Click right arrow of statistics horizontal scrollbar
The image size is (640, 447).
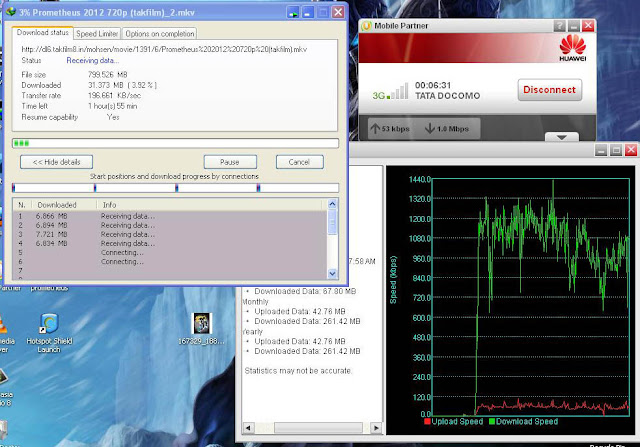pos(376,428)
